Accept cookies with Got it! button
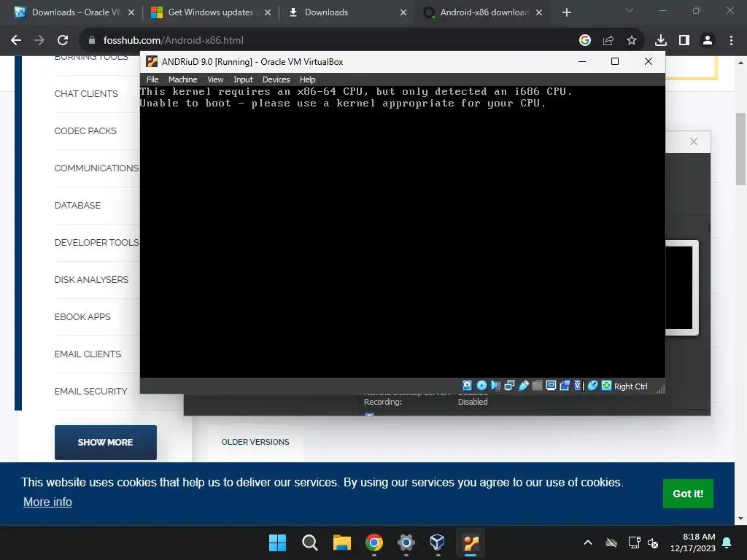Image resolution: width=747 pixels, height=560 pixels. pyautogui.click(x=687, y=494)
